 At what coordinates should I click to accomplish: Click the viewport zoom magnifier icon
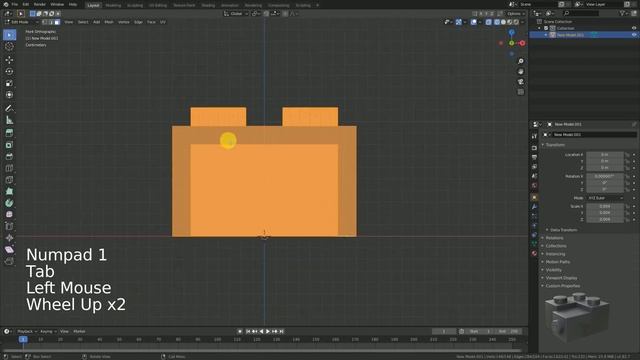click(520, 61)
